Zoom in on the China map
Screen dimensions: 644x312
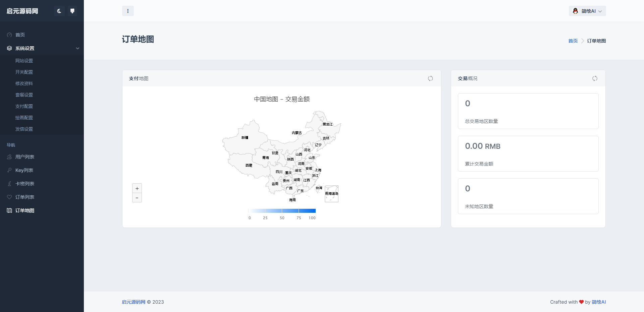click(x=137, y=188)
